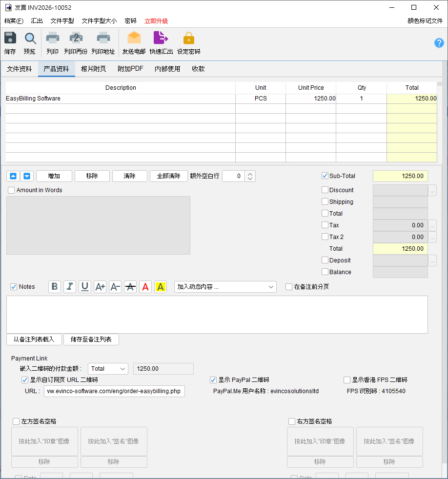Open payment amount Total dropdown
448x479 pixels.
pos(108,369)
